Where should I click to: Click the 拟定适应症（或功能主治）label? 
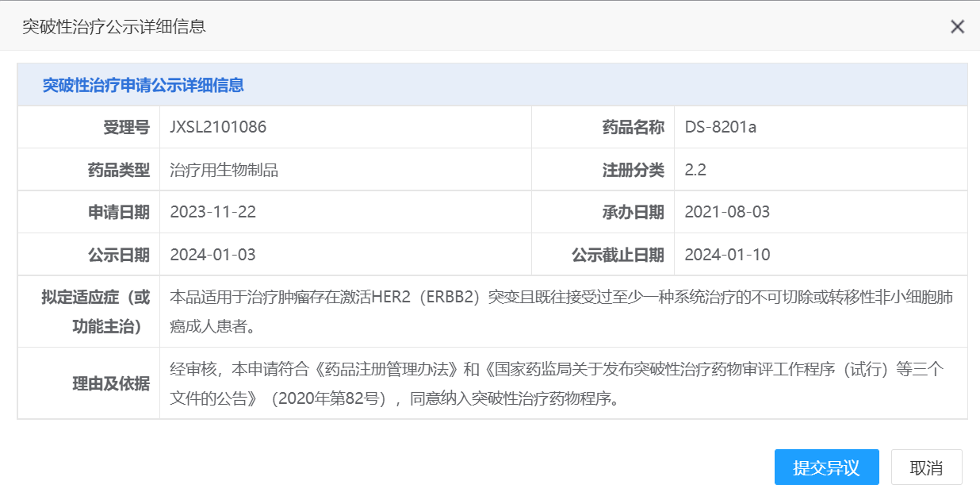pyautogui.click(x=96, y=312)
